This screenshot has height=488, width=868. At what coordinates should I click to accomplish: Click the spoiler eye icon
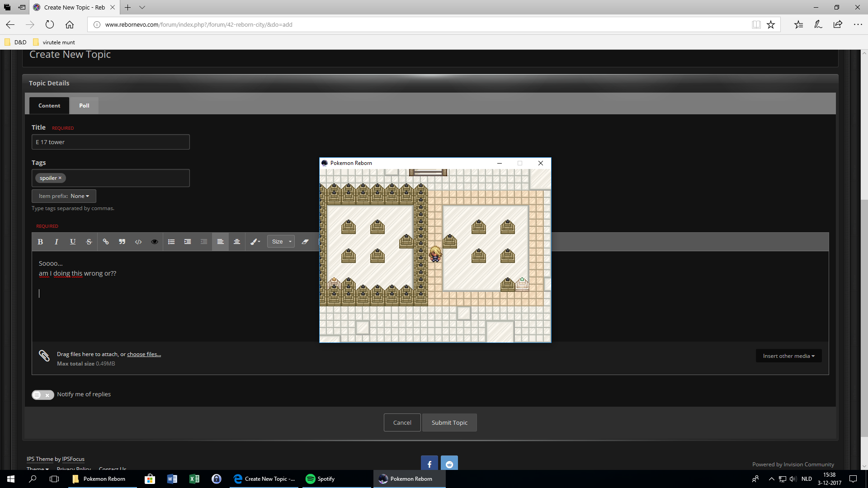pos(155,242)
